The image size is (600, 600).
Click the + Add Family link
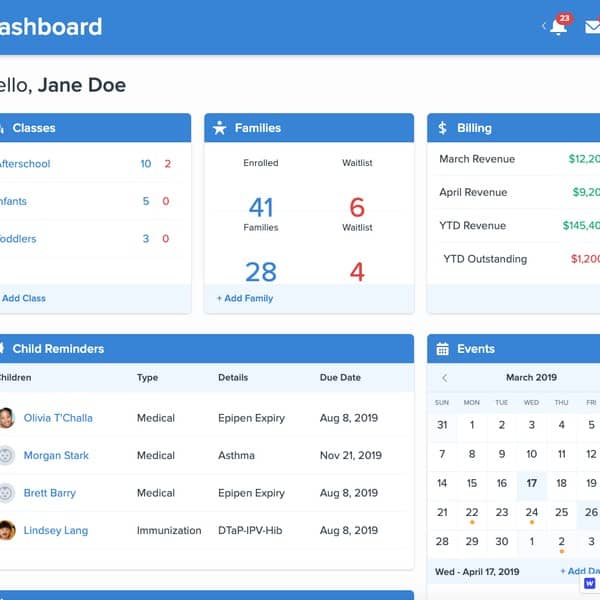[245, 298]
